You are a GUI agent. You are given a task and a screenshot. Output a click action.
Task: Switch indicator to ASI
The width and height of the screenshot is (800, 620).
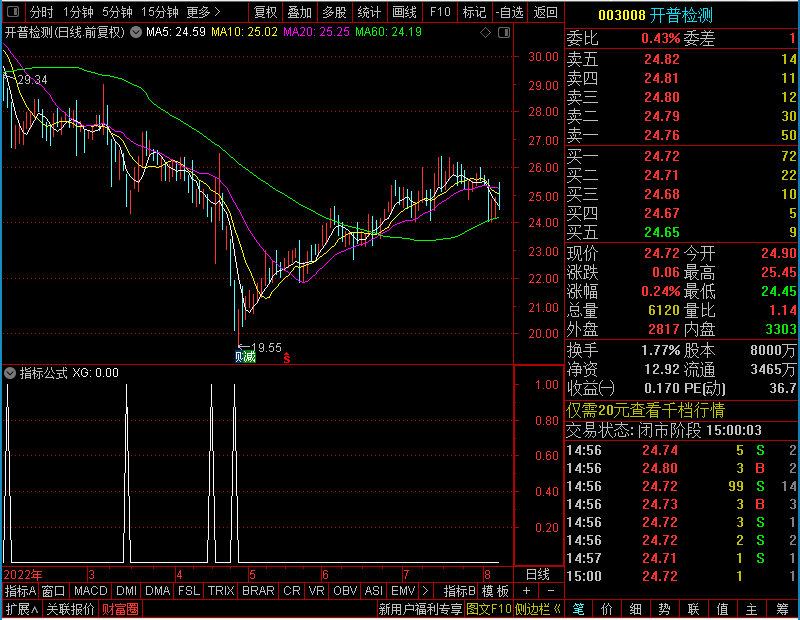(x=373, y=591)
